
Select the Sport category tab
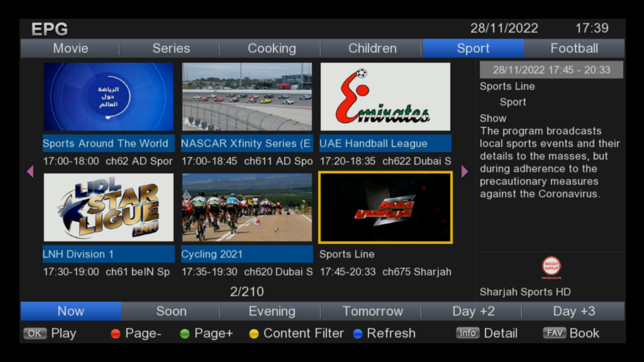473,48
